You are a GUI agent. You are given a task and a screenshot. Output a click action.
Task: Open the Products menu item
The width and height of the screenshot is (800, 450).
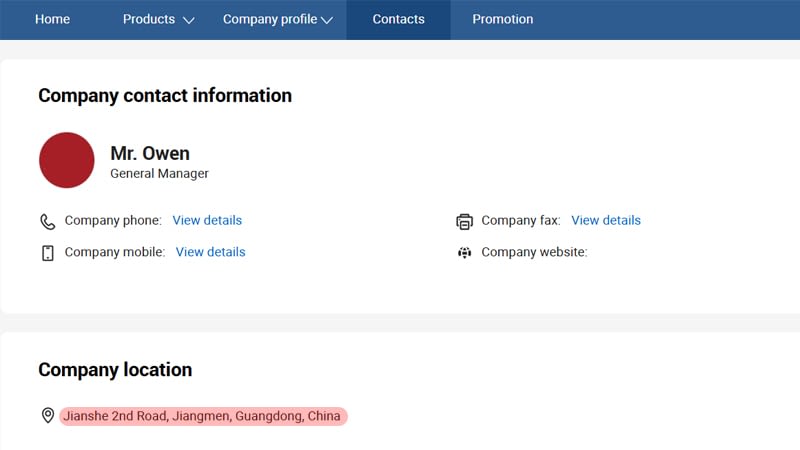point(148,19)
